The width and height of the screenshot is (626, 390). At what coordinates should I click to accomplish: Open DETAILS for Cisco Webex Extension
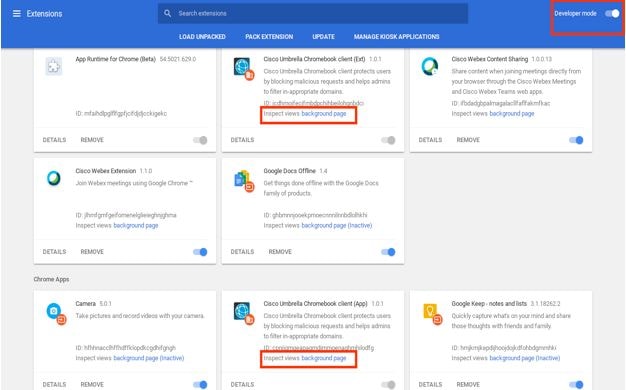click(54, 251)
